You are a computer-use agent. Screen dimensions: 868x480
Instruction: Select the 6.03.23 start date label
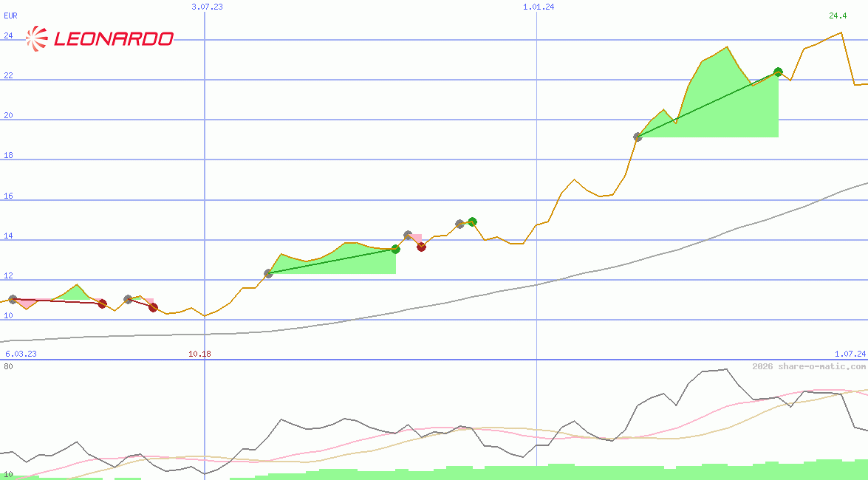point(19,354)
